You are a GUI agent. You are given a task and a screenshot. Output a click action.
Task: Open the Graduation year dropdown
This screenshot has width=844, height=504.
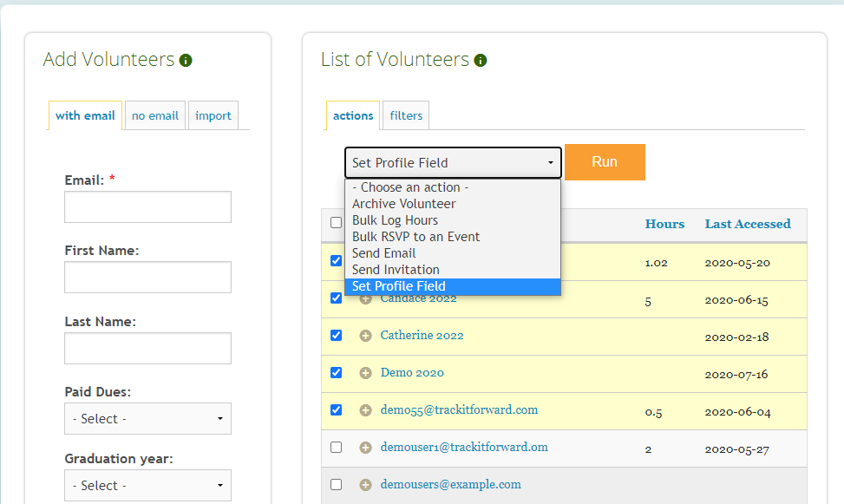147,486
